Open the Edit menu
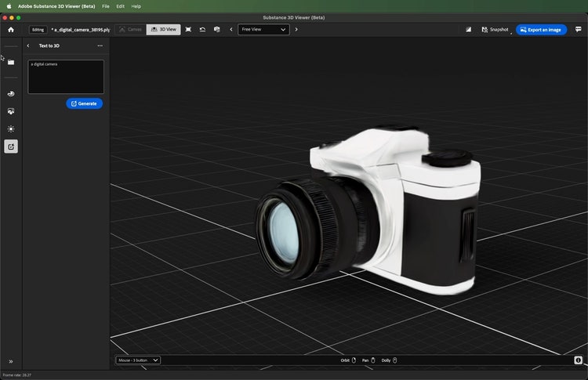588x380 pixels. (x=121, y=6)
